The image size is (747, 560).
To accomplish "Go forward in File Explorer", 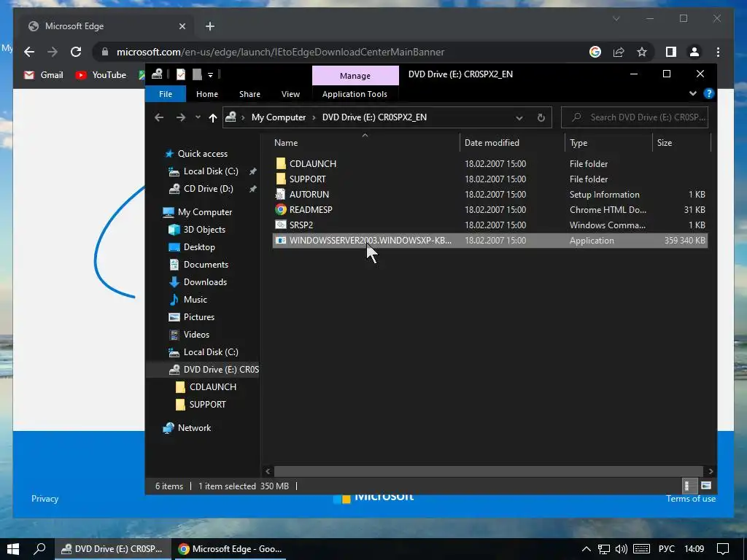I will click(181, 117).
